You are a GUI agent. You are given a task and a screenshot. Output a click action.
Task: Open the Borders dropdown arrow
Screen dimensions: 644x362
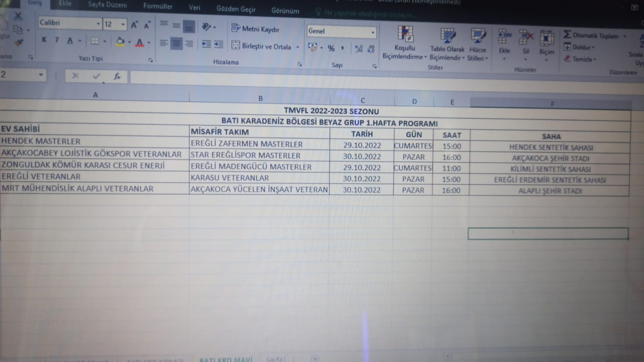(105, 41)
